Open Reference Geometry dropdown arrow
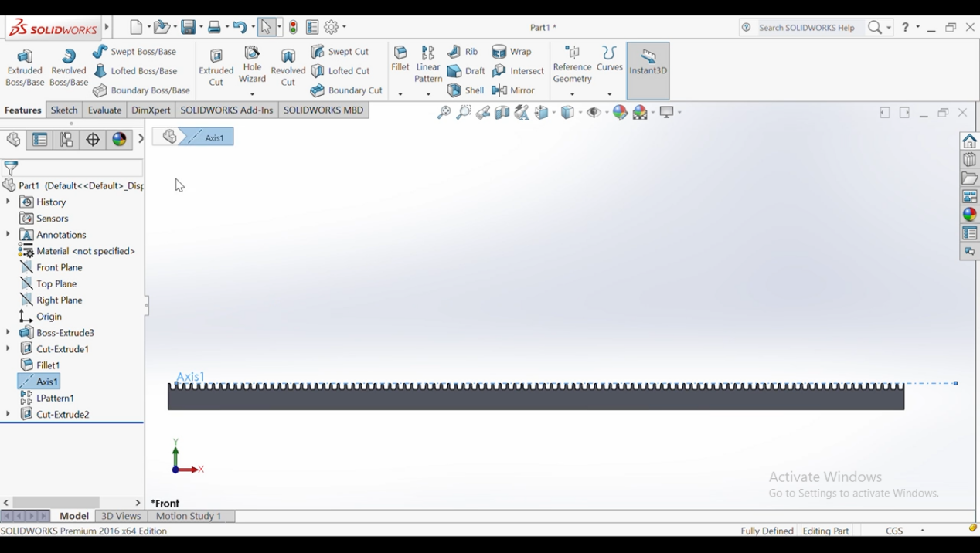980x553 pixels. click(x=573, y=94)
